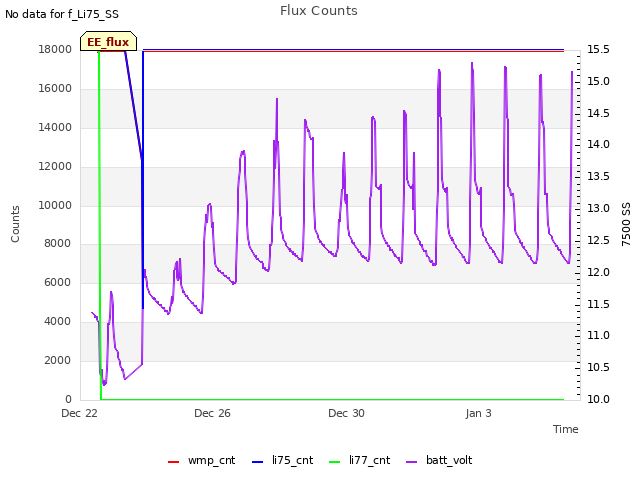Click the blue li75_cnt legend swatch
Screen dimensions: 640x480
pyautogui.click(x=258, y=462)
